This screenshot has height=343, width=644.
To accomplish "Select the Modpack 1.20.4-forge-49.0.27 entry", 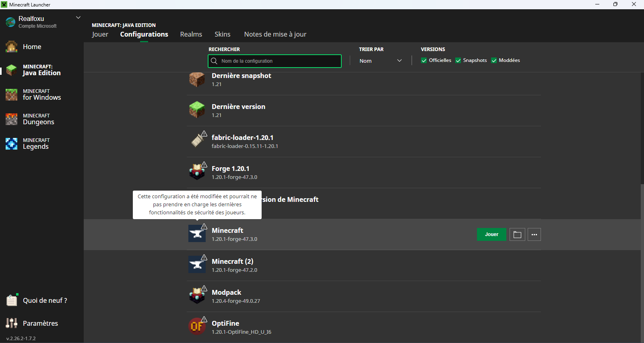I will 364,296.
